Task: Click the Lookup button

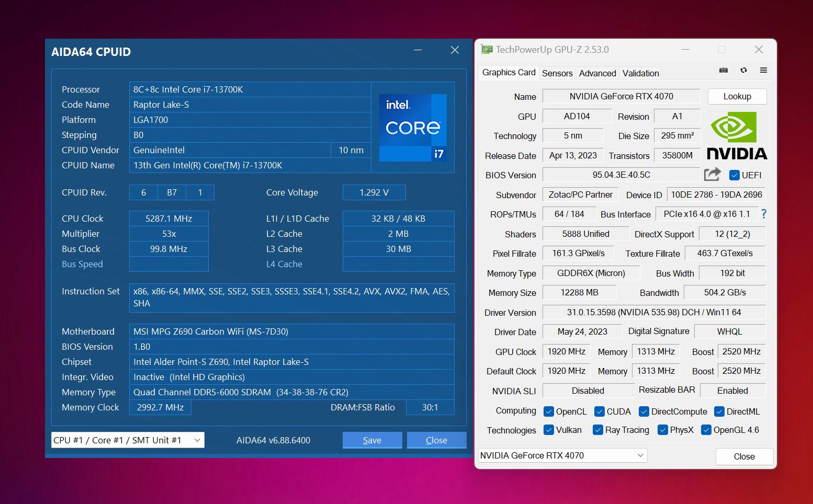Action: pyautogui.click(x=737, y=96)
